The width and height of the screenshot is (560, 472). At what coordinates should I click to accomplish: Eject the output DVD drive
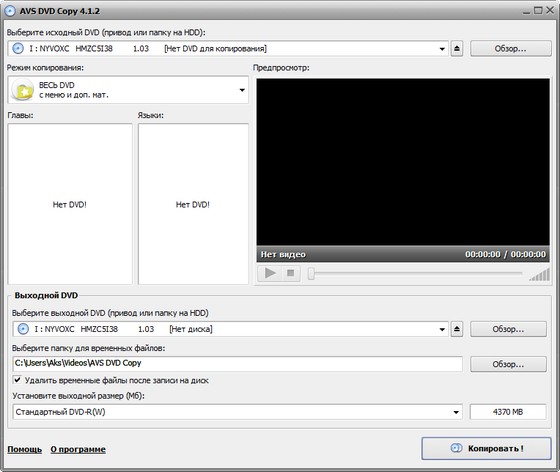tap(457, 329)
